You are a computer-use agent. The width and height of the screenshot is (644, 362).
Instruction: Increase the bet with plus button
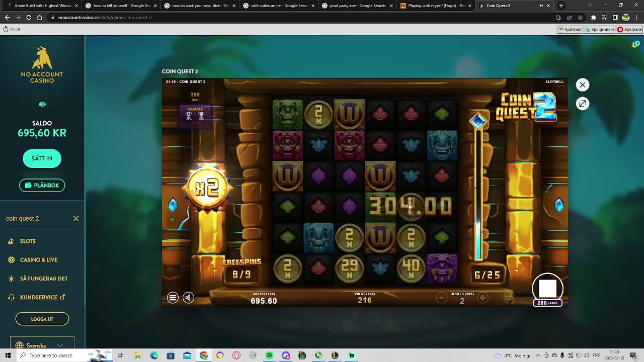click(482, 298)
